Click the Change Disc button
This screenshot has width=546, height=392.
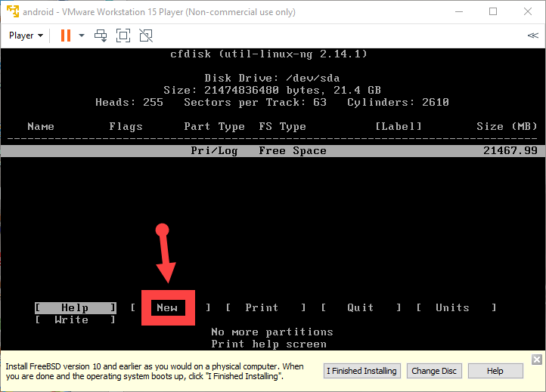pos(434,371)
